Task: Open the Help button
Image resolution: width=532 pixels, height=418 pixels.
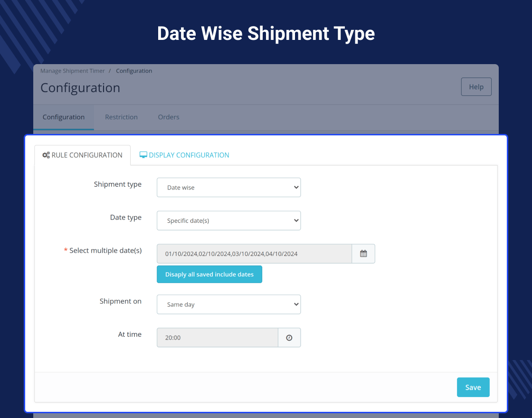Action: tap(476, 87)
